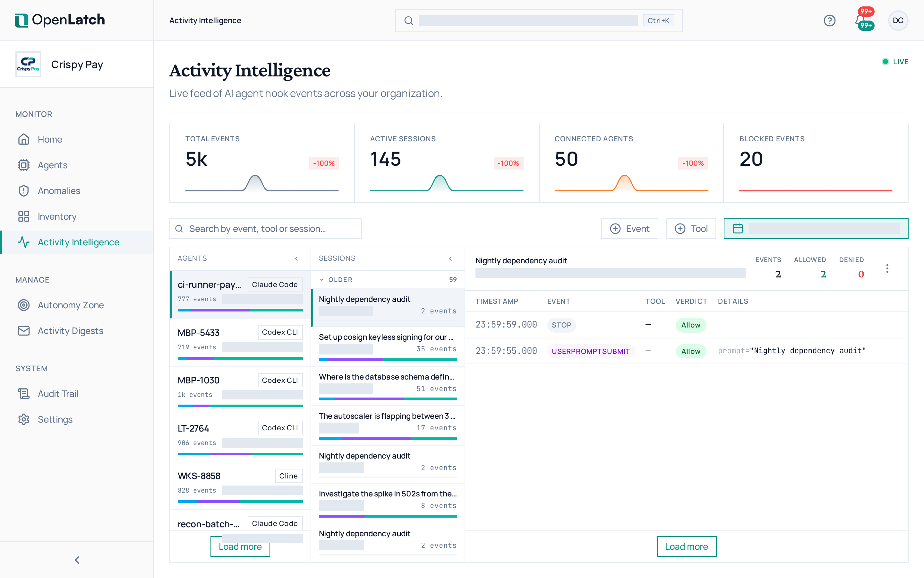Open the database schema session
Viewport: 924px width, 578px height.
point(388,386)
